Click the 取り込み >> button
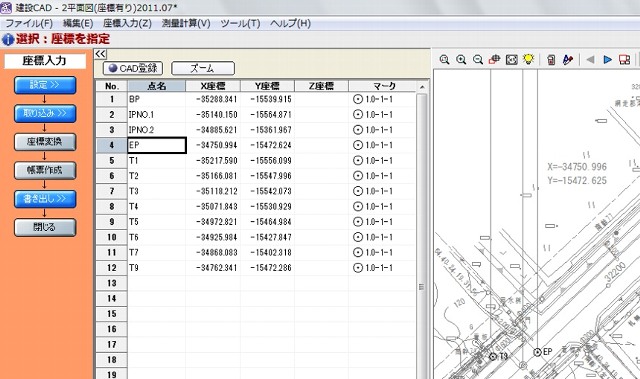Image resolution: width=640 pixels, height=379 pixels. coord(45,113)
